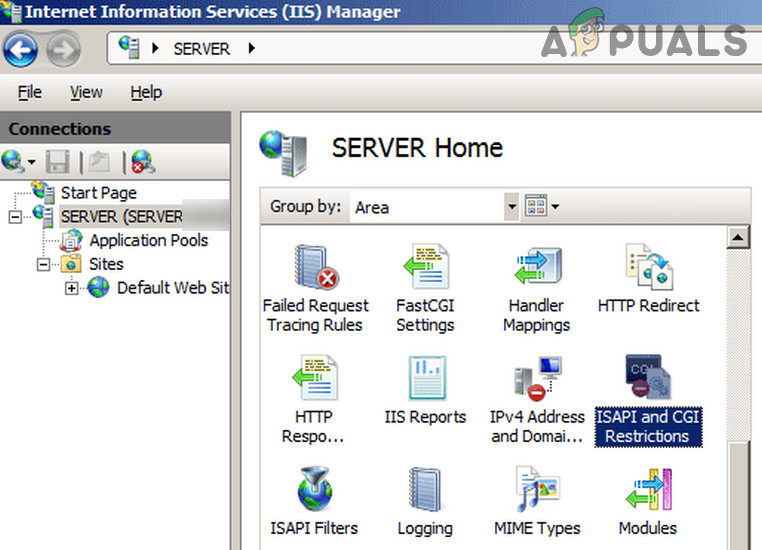762x550 pixels.
Task: Select SERVER node in Connections tree
Action: (x=121, y=217)
